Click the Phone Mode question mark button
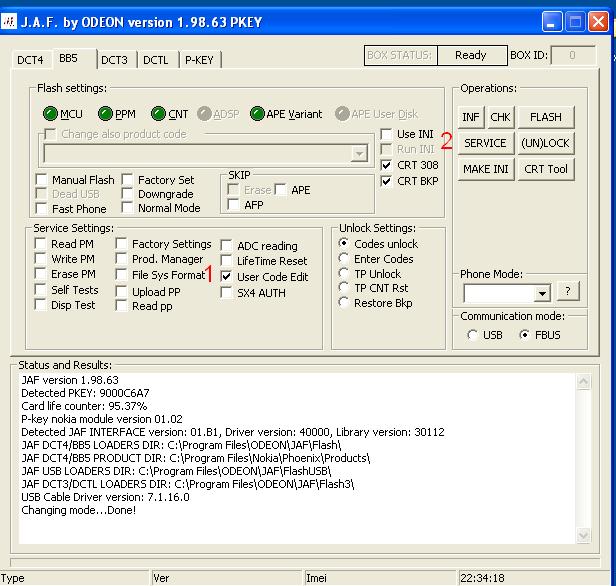 (568, 291)
